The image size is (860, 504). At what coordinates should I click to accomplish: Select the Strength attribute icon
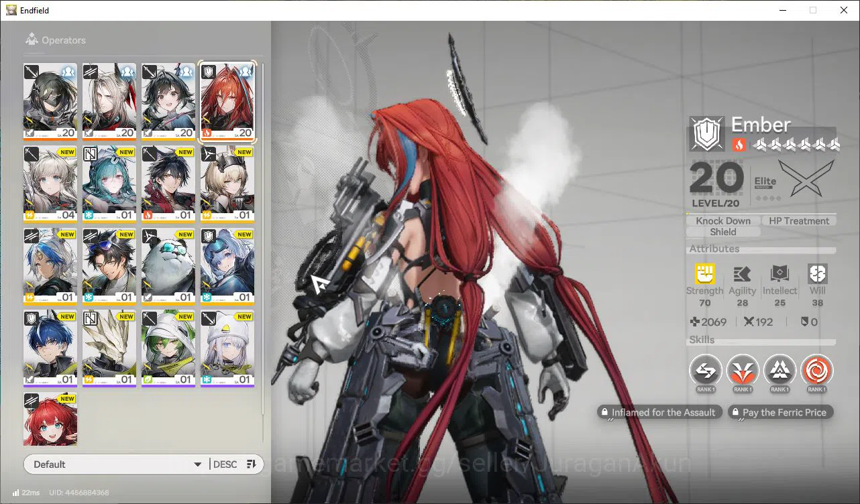pyautogui.click(x=704, y=273)
